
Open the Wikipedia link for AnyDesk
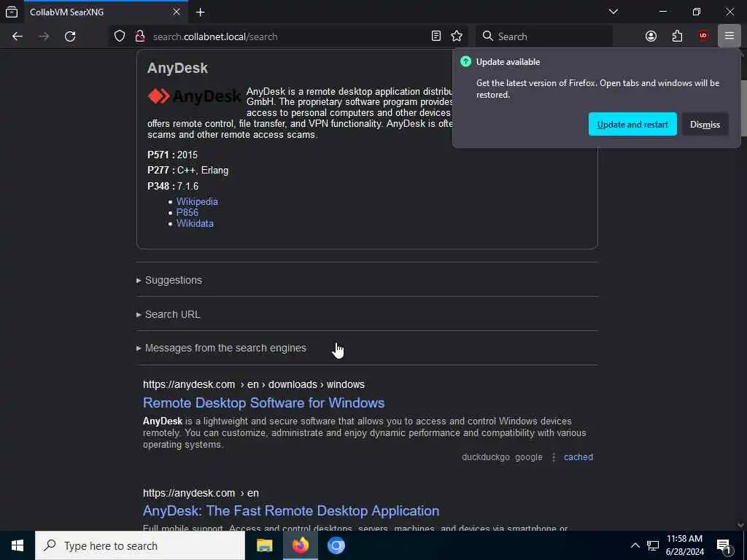point(197,201)
